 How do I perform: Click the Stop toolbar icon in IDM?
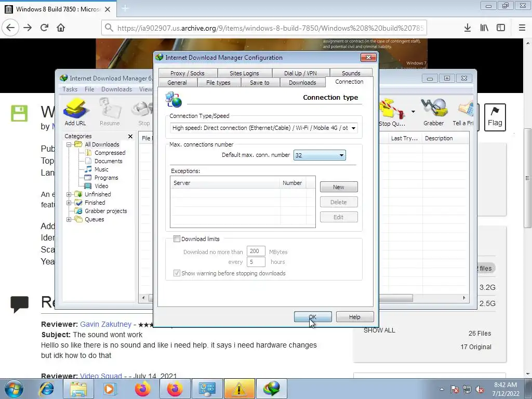click(x=144, y=112)
